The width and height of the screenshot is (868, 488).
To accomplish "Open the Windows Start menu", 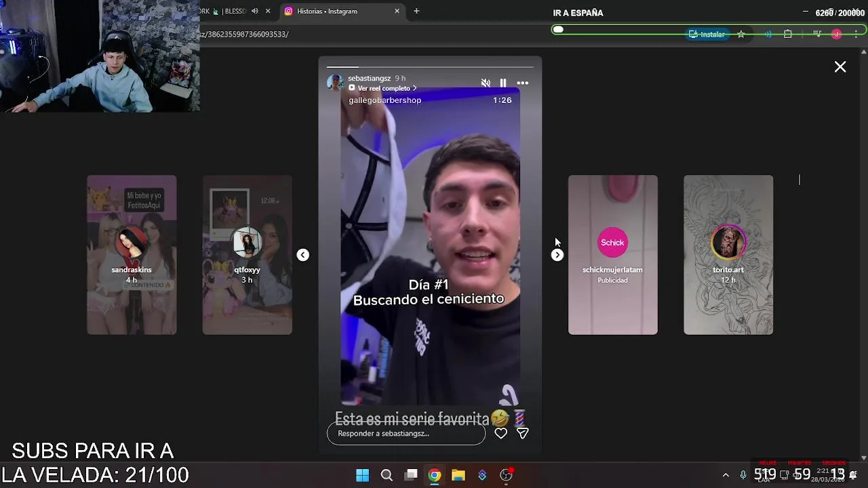I will [x=363, y=475].
